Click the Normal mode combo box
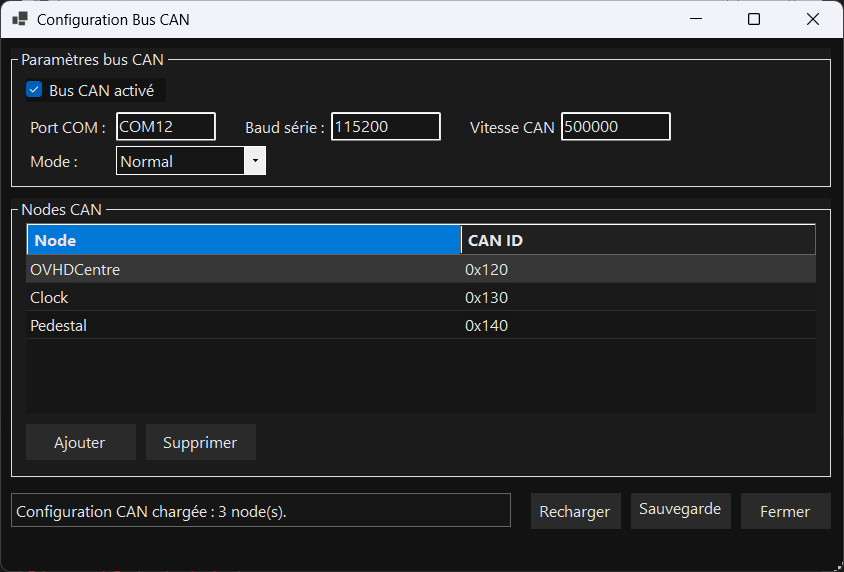844x572 pixels. coord(180,161)
